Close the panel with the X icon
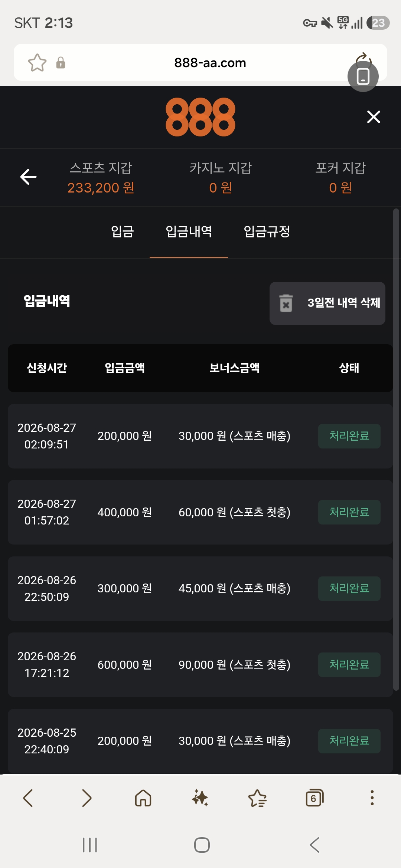Viewport: 401px width, 868px height. [374, 117]
